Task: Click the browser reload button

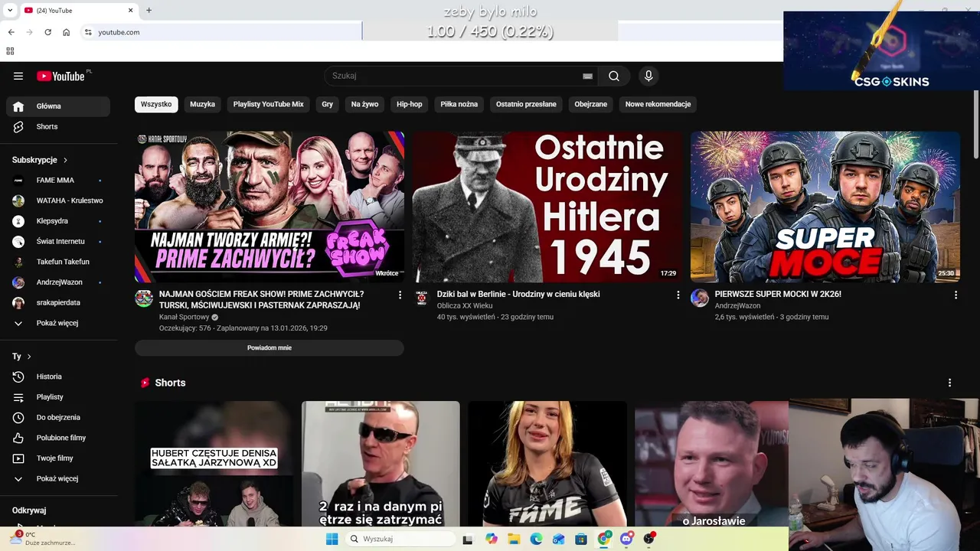Action: coord(47,32)
